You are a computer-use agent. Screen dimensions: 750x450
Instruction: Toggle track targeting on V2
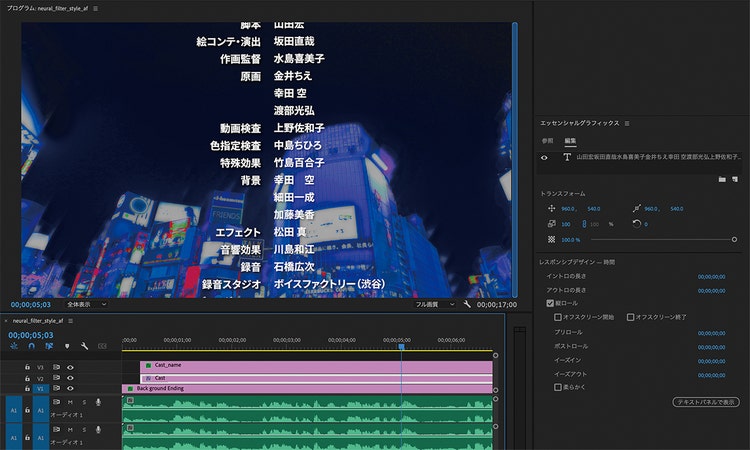pyautogui.click(x=40, y=378)
